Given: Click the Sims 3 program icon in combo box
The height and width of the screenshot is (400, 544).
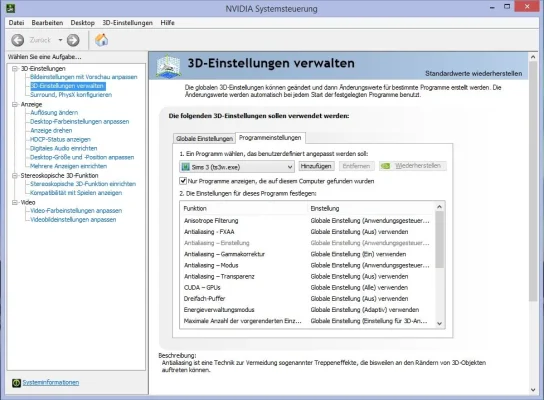Looking at the screenshot, I should (x=186, y=167).
